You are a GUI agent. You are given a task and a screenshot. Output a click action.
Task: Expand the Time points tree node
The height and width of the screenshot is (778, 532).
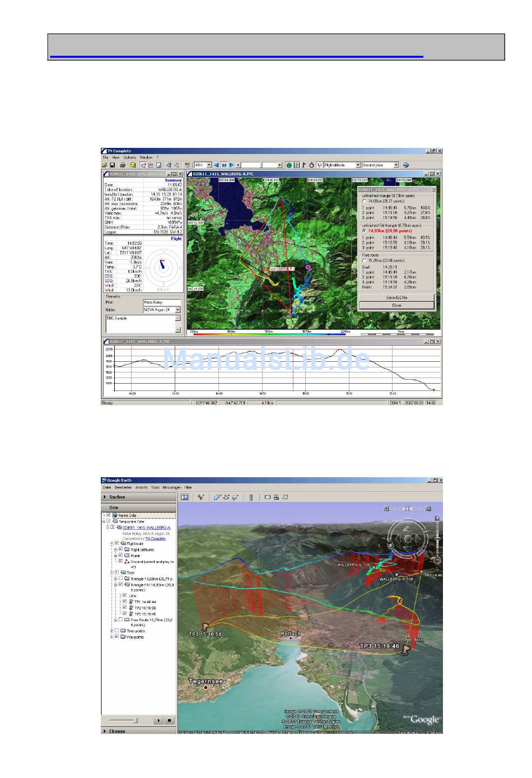click(x=112, y=631)
